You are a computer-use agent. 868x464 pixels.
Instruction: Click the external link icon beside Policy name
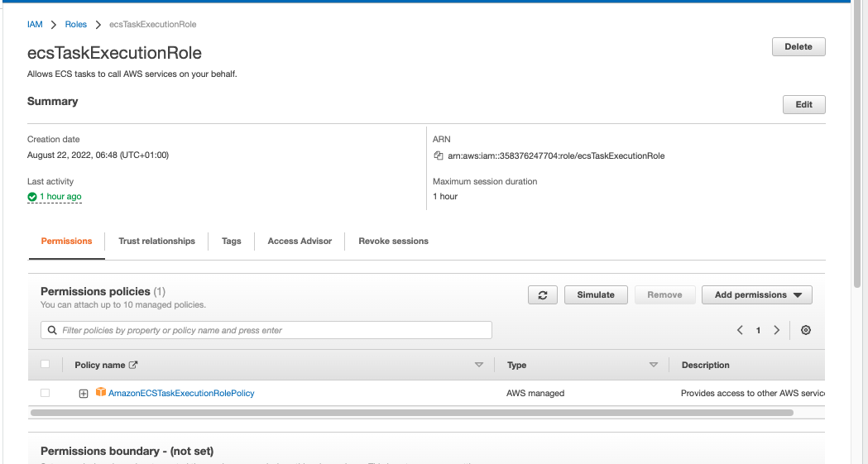point(133,365)
